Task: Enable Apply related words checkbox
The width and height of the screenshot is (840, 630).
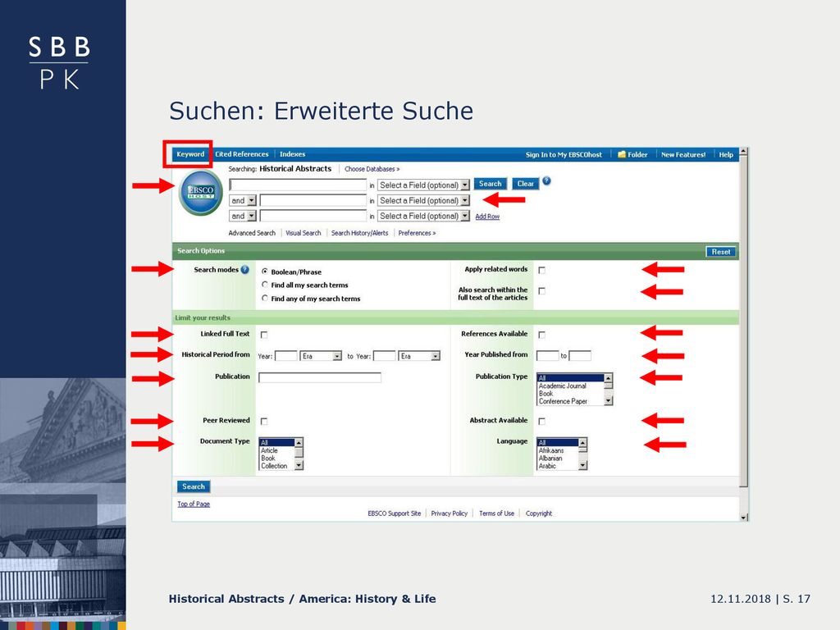Action: pos(541,270)
